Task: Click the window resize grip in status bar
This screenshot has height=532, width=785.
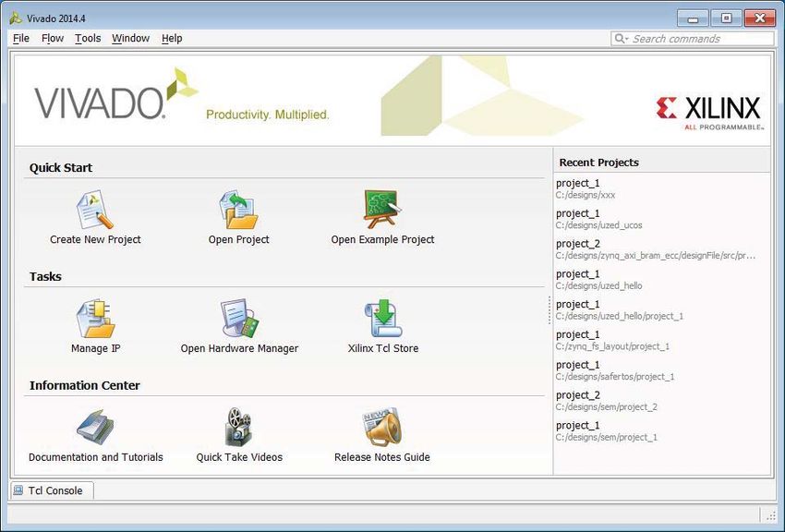Action: [770, 515]
